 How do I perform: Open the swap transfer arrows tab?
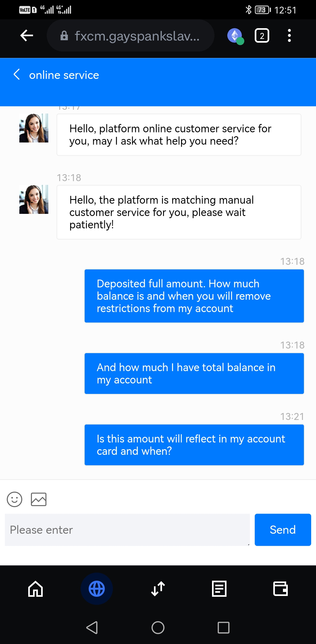tap(158, 589)
